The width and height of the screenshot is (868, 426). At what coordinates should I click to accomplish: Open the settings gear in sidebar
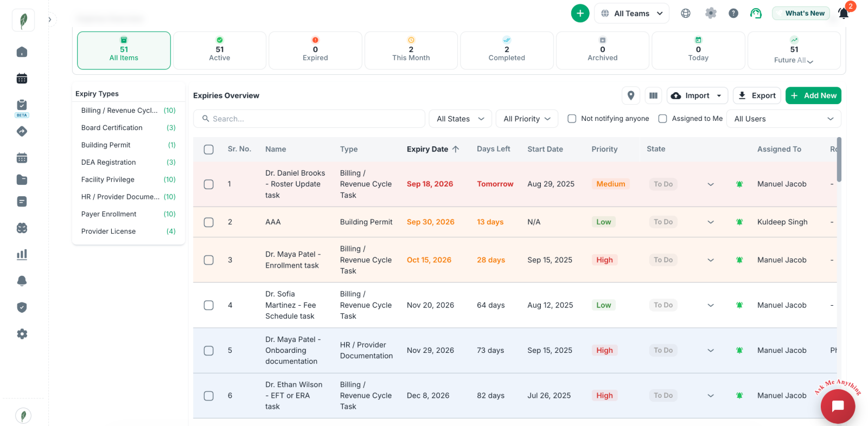22,334
